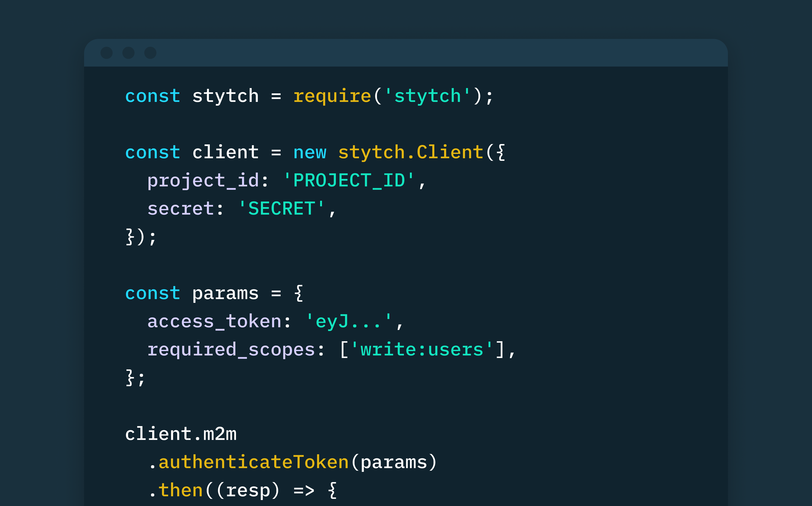Click the 'authenticateToken' method name
Screen dimensions: 812x506
click(x=254, y=462)
